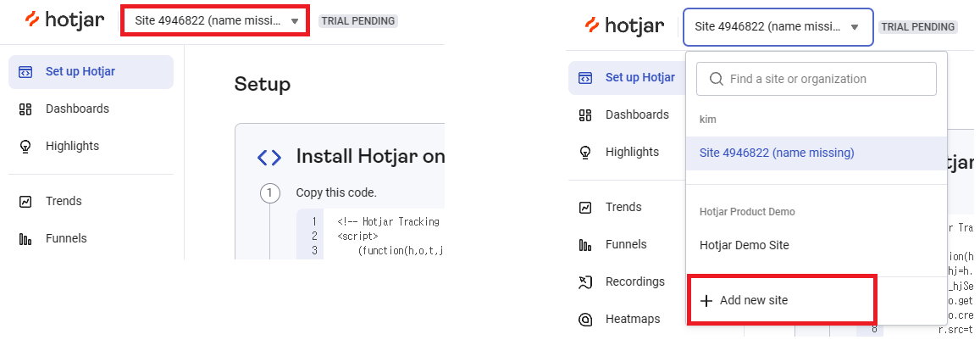
Task: Click the Hotjar logo in left screenshot
Action: tap(64, 20)
